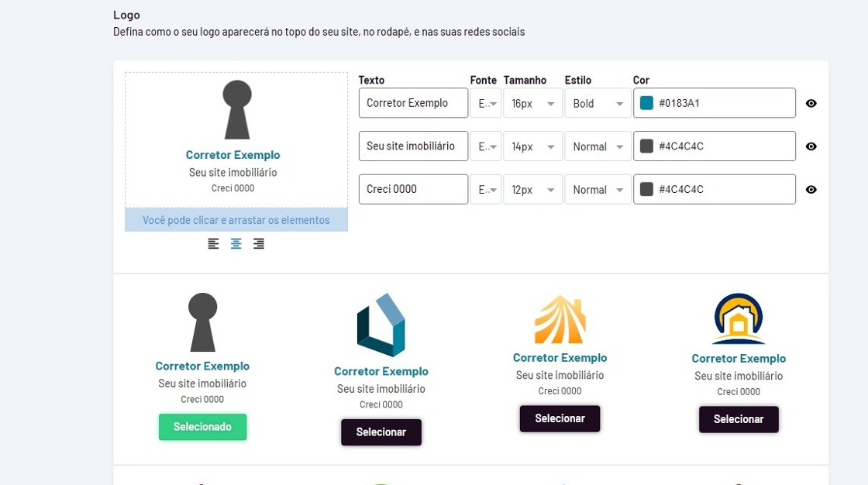This screenshot has width=868, height=485.
Task: Expand font dropdown for Creci 0000 row
Action: click(x=486, y=190)
